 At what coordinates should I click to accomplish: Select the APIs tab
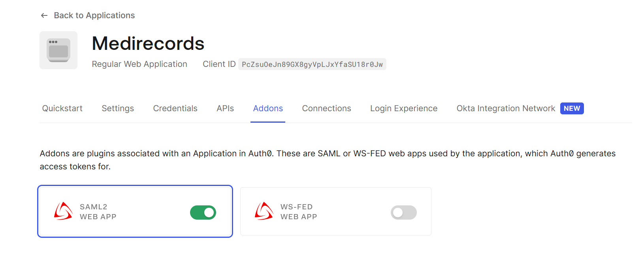pyautogui.click(x=225, y=108)
